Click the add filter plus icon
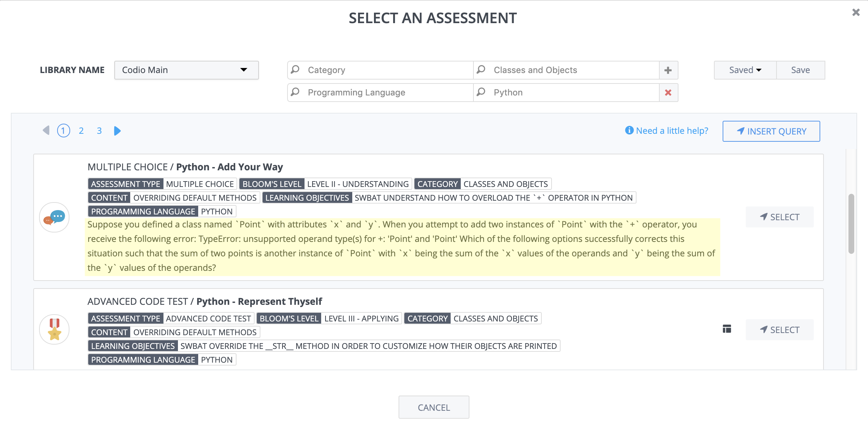The width and height of the screenshot is (868, 431). pos(668,70)
